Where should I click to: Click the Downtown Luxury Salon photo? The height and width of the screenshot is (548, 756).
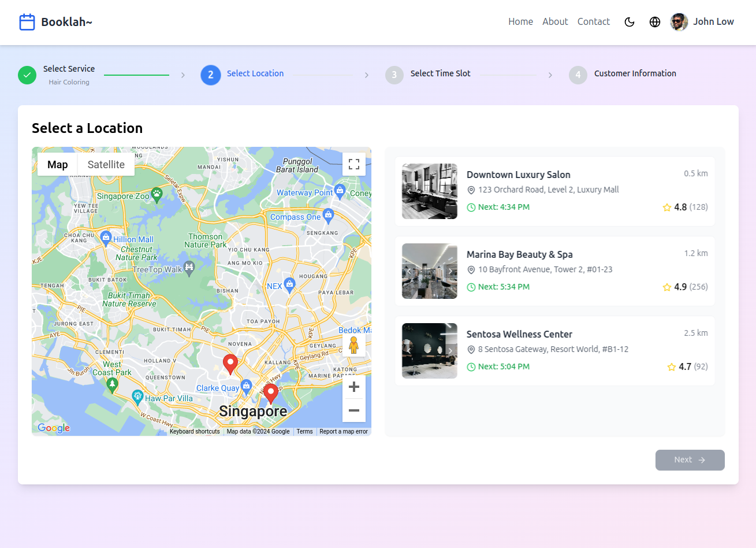(x=430, y=191)
